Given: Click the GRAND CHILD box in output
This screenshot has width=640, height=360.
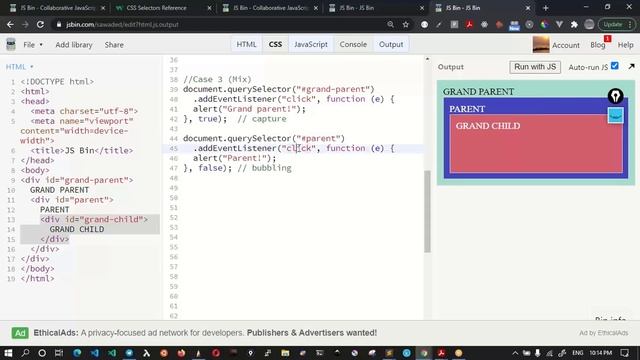Looking at the screenshot, I should tap(536, 144).
